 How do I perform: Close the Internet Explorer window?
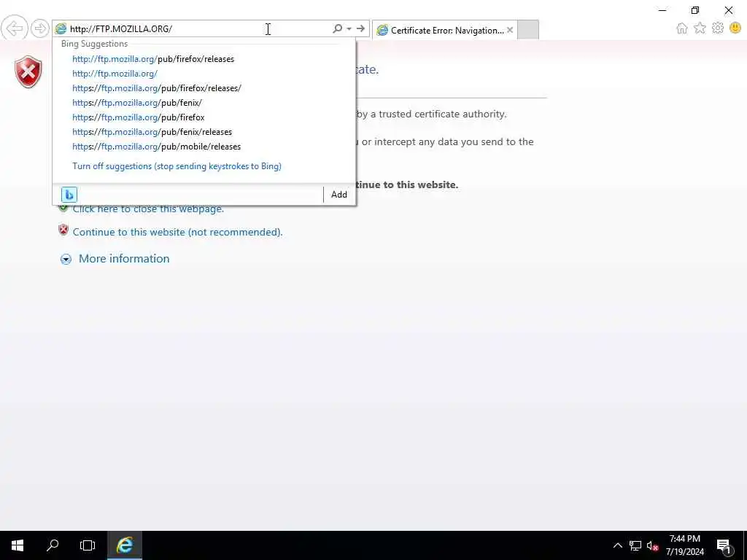point(729,10)
